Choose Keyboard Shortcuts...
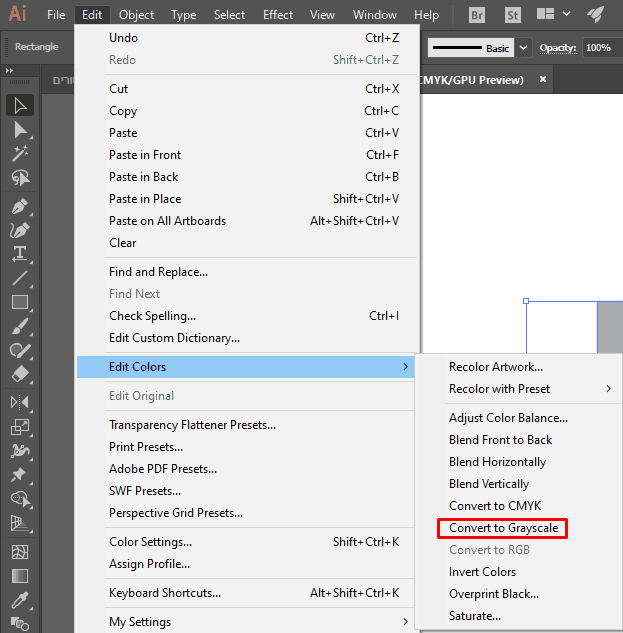This screenshot has width=623, height=633. [247, 593]
